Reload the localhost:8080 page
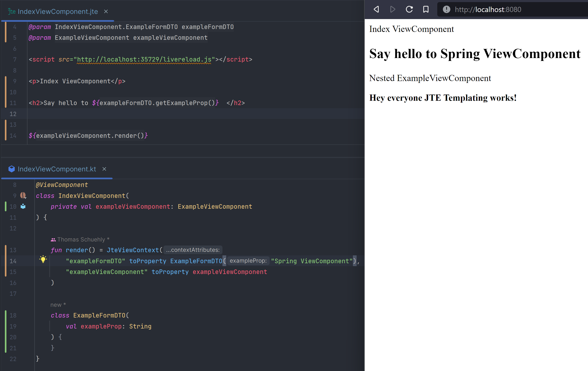Image resolution: width=588 pixels, height=371 pixels. click(409, 9)
